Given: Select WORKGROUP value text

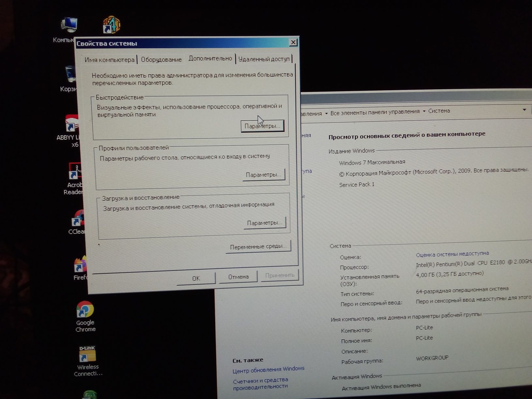Looking at the screenshot, I should [432, 358].
